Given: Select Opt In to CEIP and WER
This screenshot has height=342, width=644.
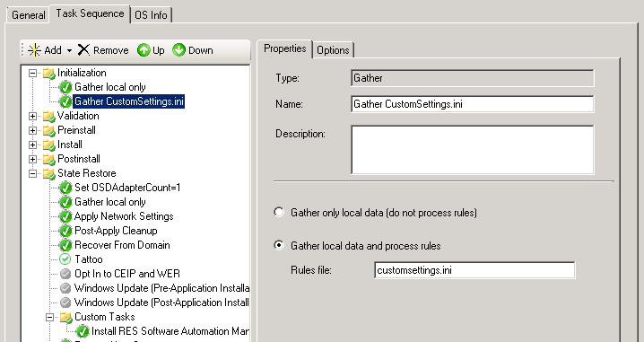Looking at the screenshot, I should pos(126,274).
